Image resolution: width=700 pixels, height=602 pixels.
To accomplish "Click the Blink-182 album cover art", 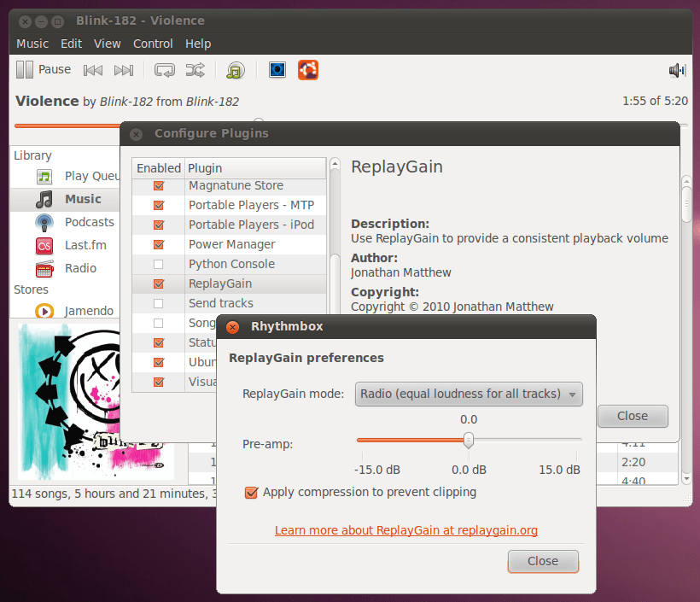I will pos(69,402).
